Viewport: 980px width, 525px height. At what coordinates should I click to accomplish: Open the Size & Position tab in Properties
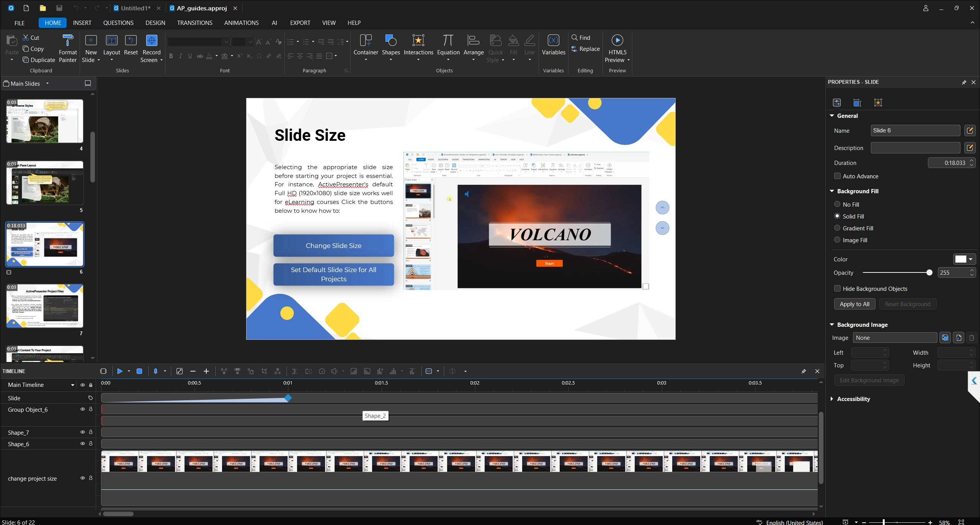pyautogui.click(x=857, y=103)
